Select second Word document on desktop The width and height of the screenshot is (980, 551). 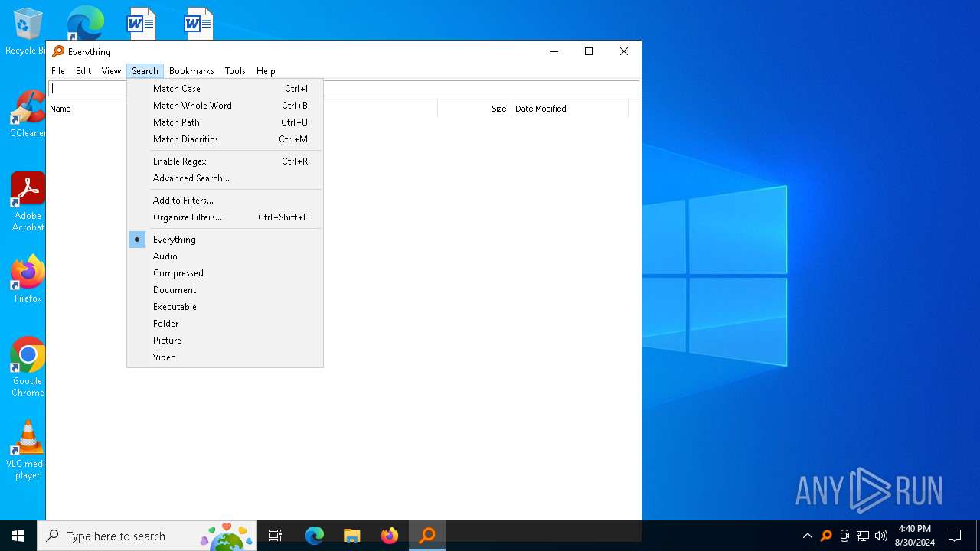198,23
